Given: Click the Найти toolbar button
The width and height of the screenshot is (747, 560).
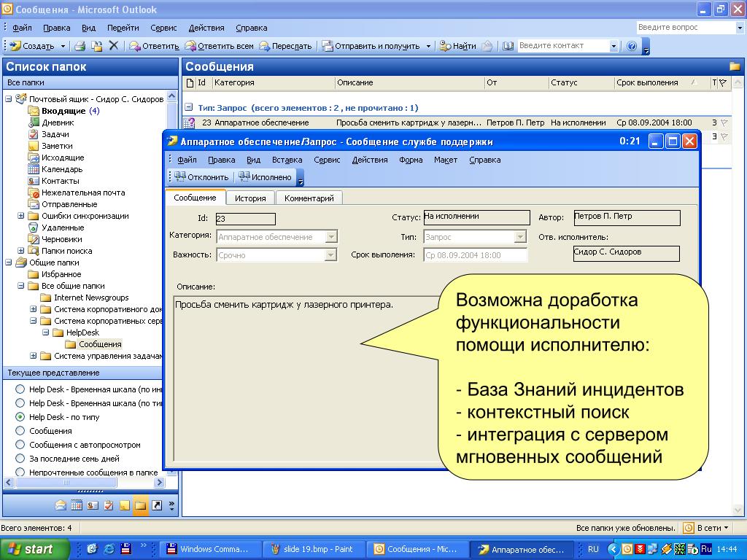Looking at the screenshot, I should coord(458,46).
